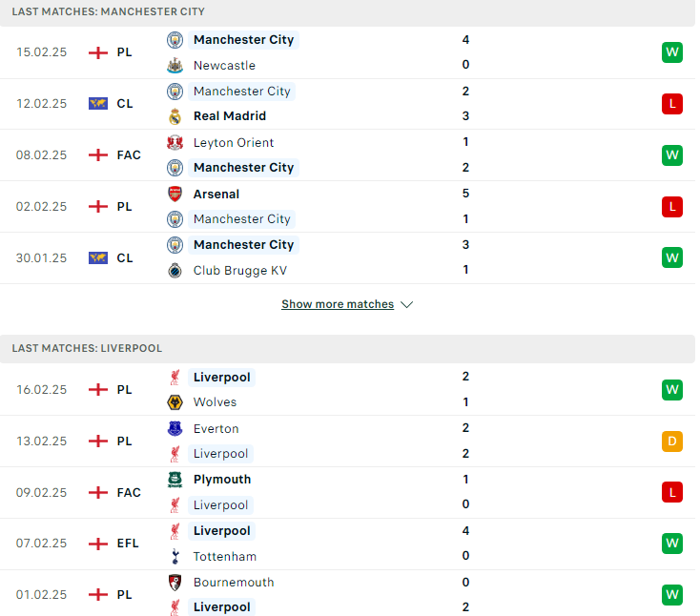Click the Last Matches: Liverpool header
The height and width of the screenshot is (616, 700).
point(347,349)
